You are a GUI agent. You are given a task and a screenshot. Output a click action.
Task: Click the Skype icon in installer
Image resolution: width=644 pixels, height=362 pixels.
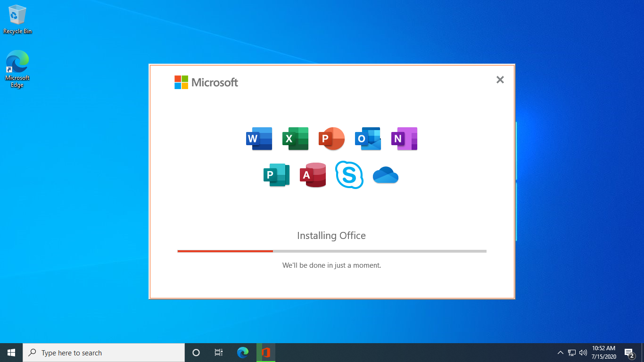pyautogui.click(x=349, y=175)
